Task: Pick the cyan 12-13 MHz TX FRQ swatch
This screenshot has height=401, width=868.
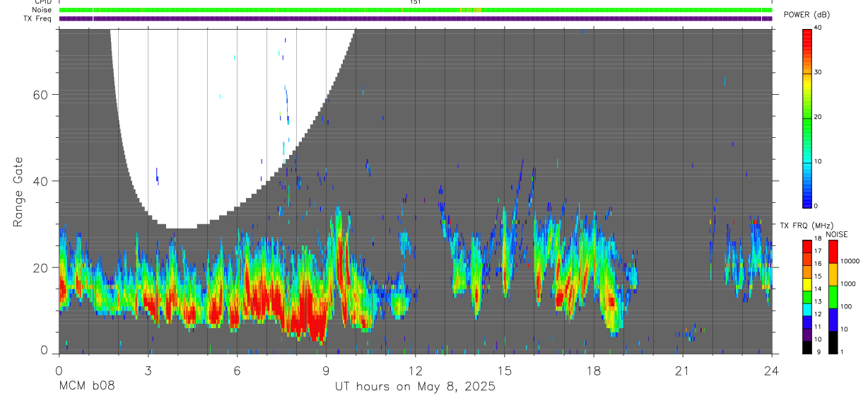Action: 807,310
